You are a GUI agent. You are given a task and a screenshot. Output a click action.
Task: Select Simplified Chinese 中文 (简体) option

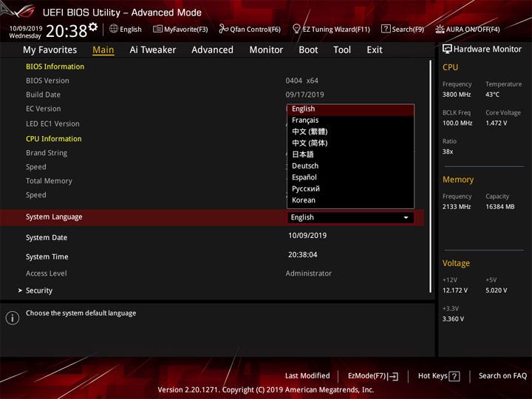point(350,143)
